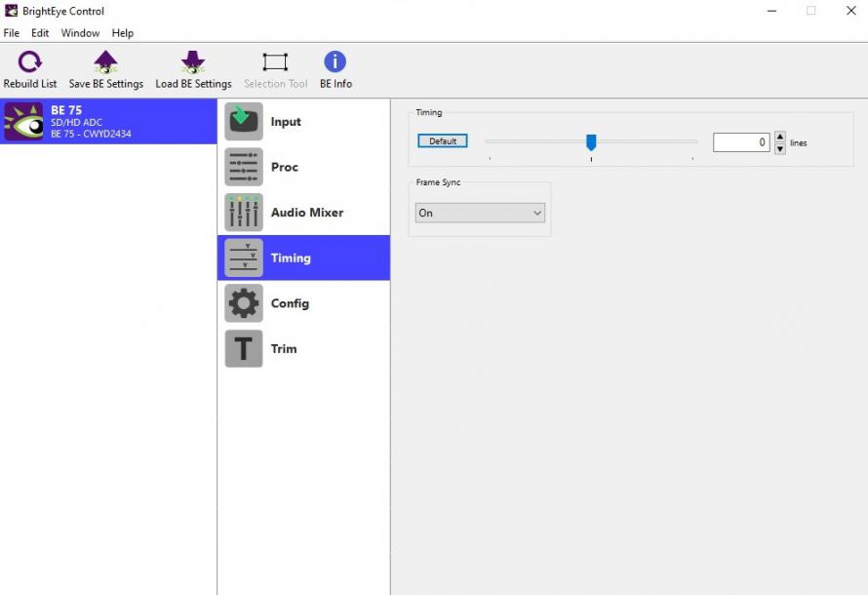This screenshot has width=868, height=595.
Task: Close the BrightEye Control window
Action: [851, 11]
